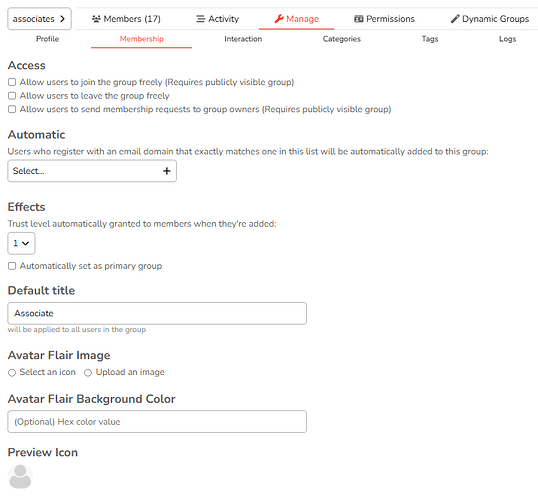Click the plus icon in domain selector
The height and width of the screenshot is (500, 538).
(167, 171)
